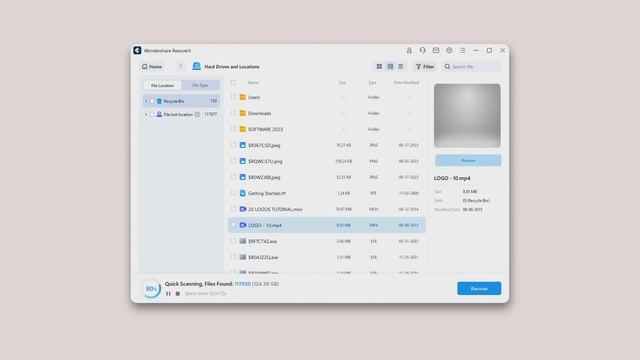
Task: Open the circular history icon in title bar
Action: 449,50
